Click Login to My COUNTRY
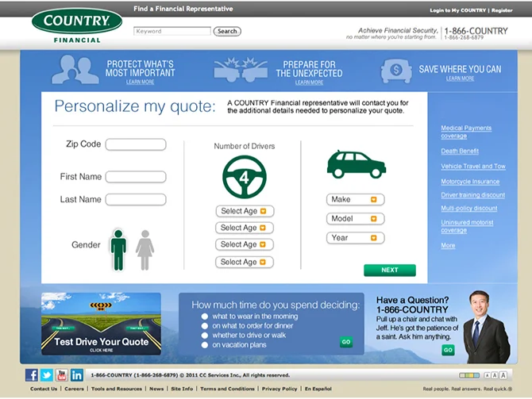The height and width of the screenshot is (399, 532). coord(458,10)
